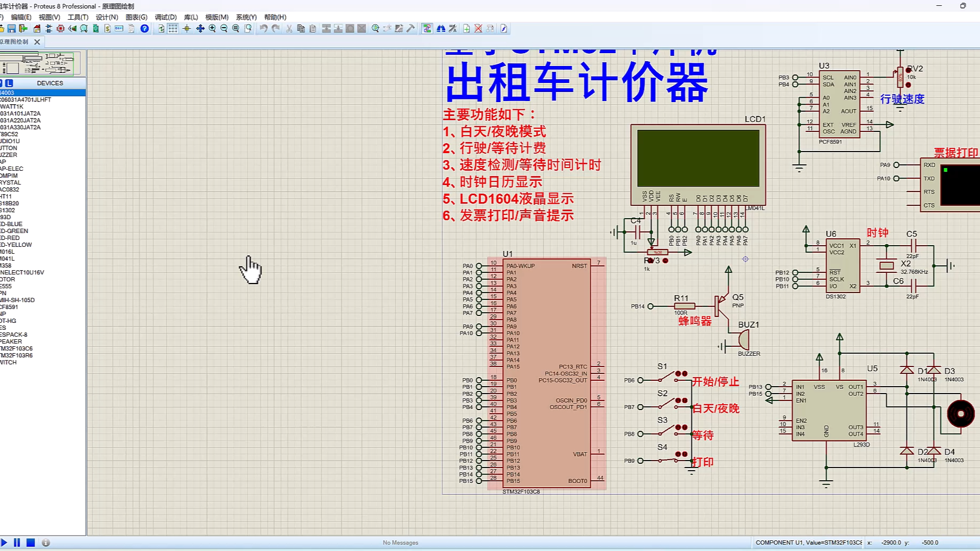
Task: Click the Remove Sheet red-X icon
Action: 478,29
